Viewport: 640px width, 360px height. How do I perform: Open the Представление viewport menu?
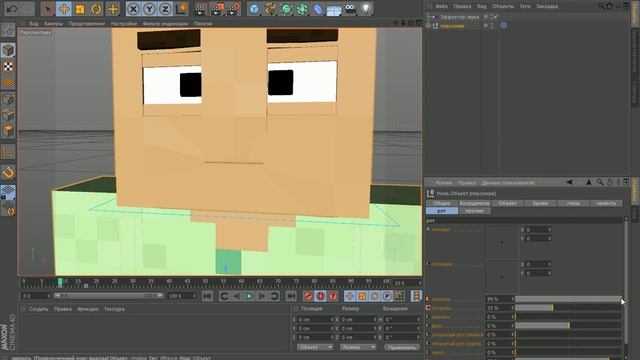[x=87, y=24]
